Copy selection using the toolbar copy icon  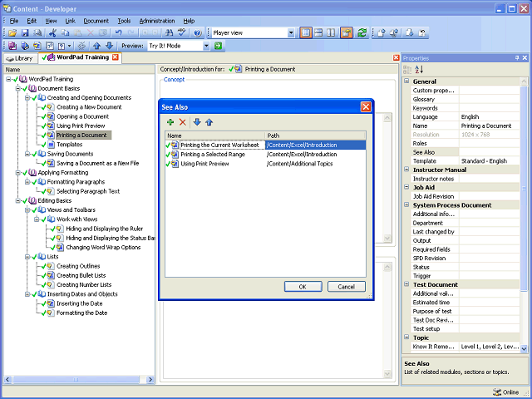click(65, 33)
